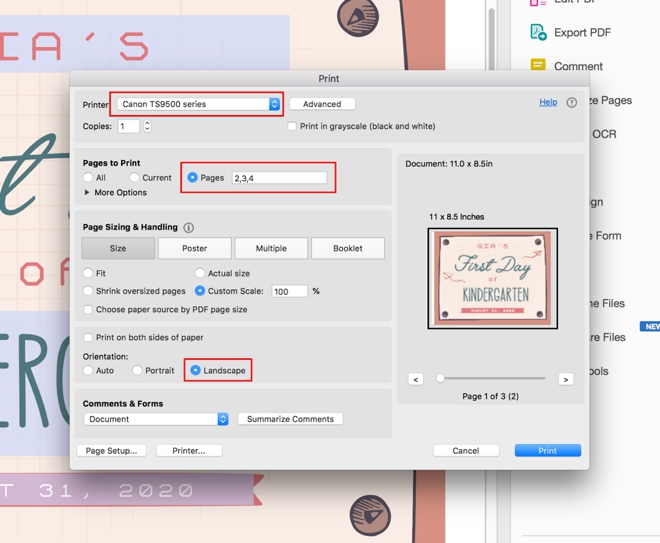Select the Fit radio button
This screenshot has width=660, height=543.
(88, 273)
